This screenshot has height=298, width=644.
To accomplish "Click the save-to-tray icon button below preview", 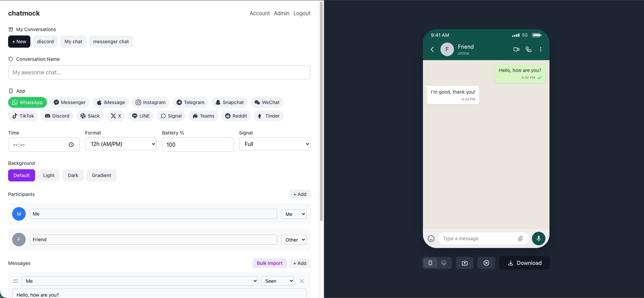I will (x=465, y=263).
